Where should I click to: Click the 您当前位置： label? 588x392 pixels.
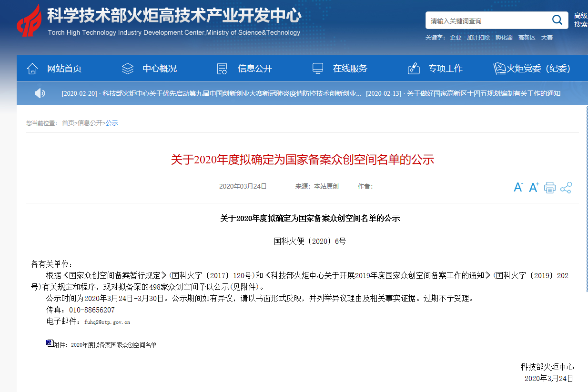pos(42,123)
